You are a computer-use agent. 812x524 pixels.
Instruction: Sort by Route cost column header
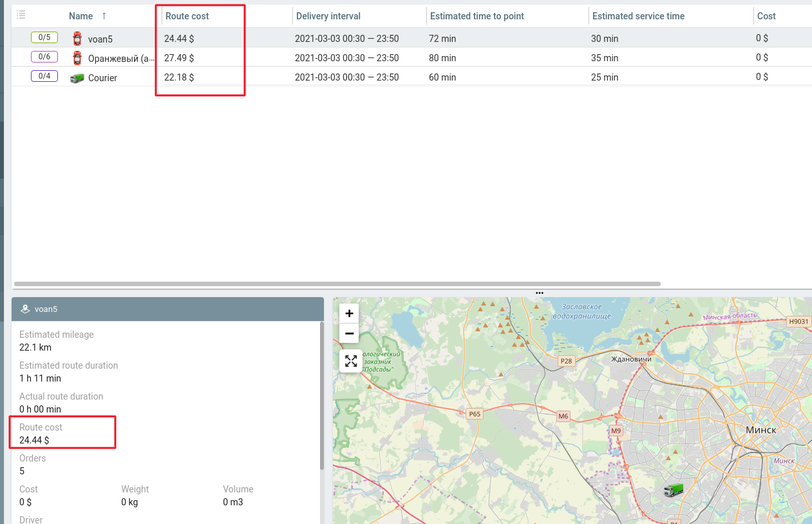(187, 16)
